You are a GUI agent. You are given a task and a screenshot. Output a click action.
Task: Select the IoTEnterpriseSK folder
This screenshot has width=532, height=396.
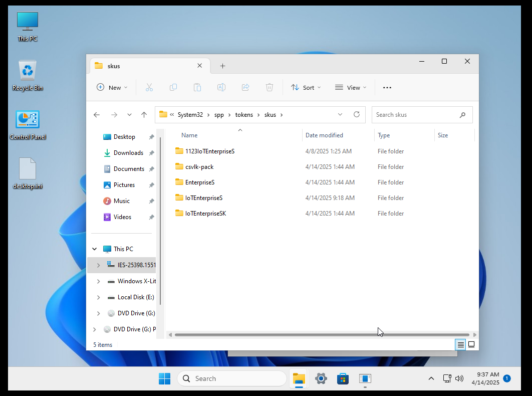[205, 213]
